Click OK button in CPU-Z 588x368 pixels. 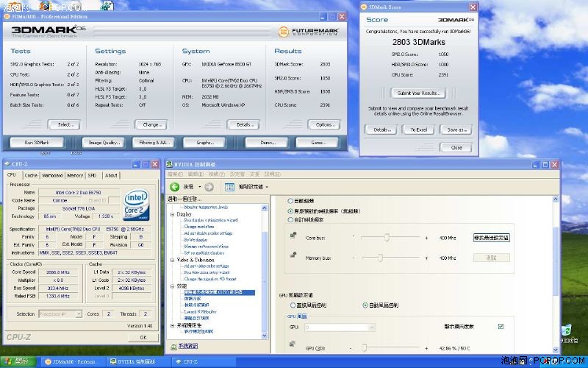pyautogui.click(x=143, y=337)
